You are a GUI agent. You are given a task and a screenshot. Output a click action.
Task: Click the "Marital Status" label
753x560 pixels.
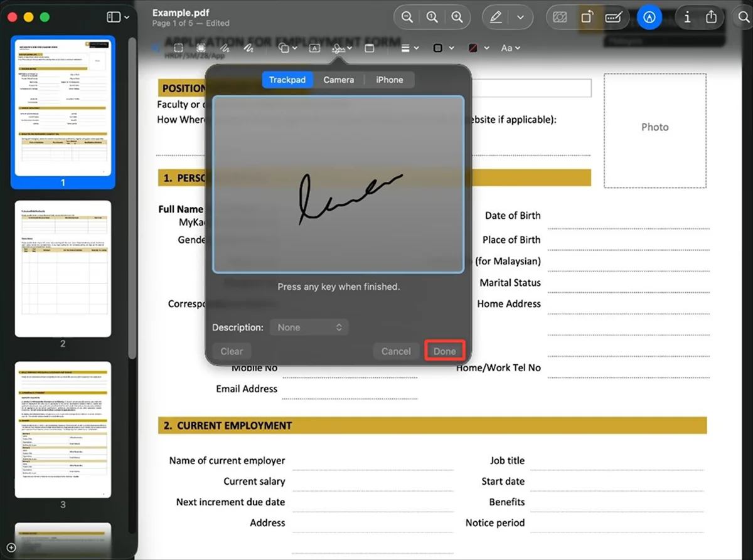pos(510,282)
